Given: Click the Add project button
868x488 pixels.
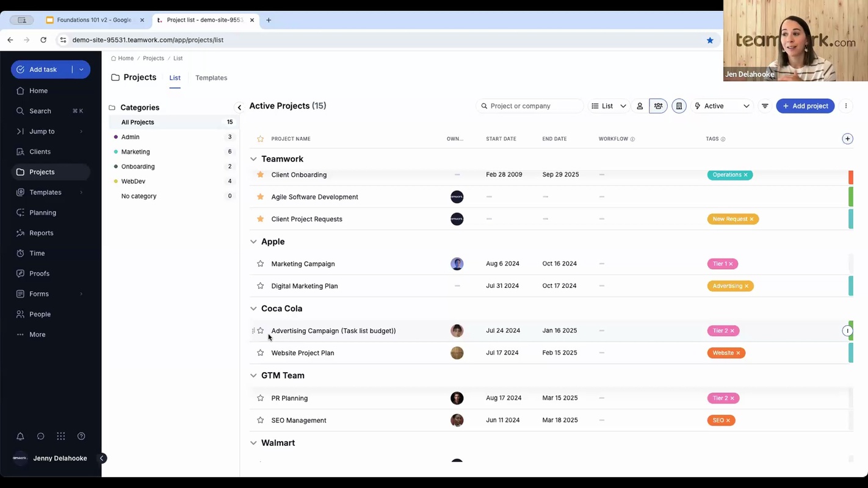Looking at the screenshot, I should click(805, 106).
